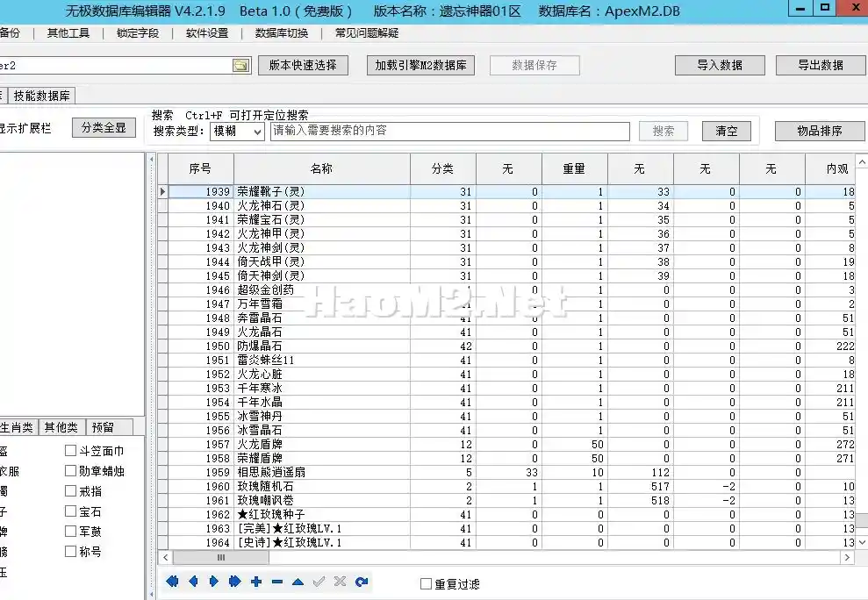Switch to the 其他类 tab
The height and width of the screenshot is (600, 868).
(61, 427)
